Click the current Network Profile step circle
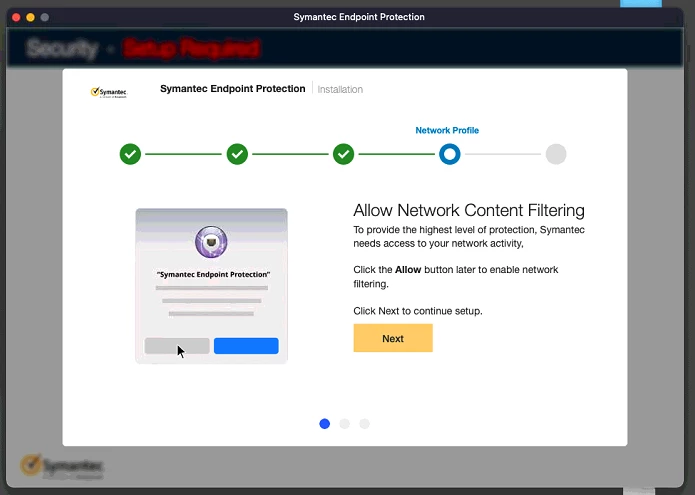This screenshot has width=695, height=495. pyautogui.click(x=449, y=154)
